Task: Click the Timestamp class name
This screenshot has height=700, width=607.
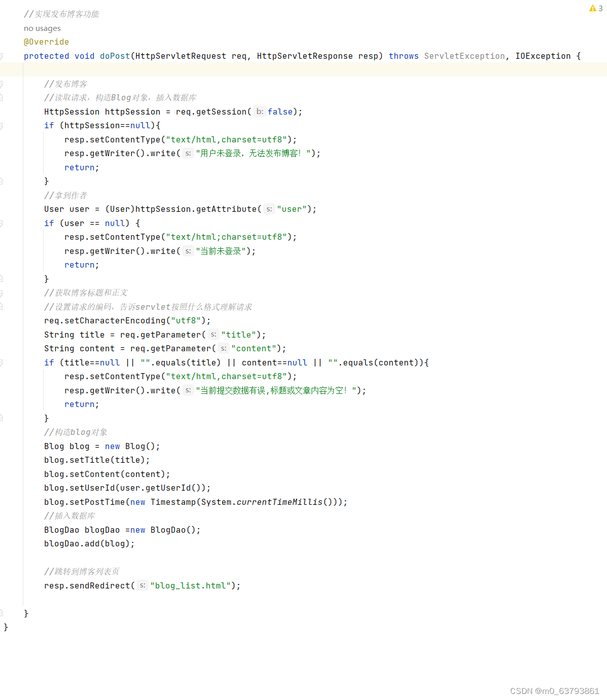Action: pyautogui.click(x=173, y=502)
